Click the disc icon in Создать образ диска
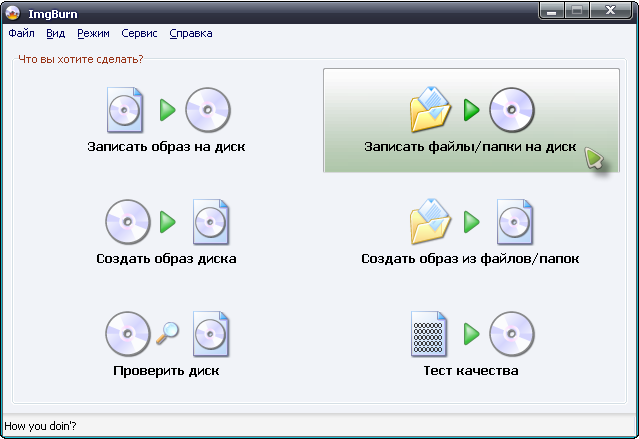This screenshot has height=439, width=639. point(128,222)
